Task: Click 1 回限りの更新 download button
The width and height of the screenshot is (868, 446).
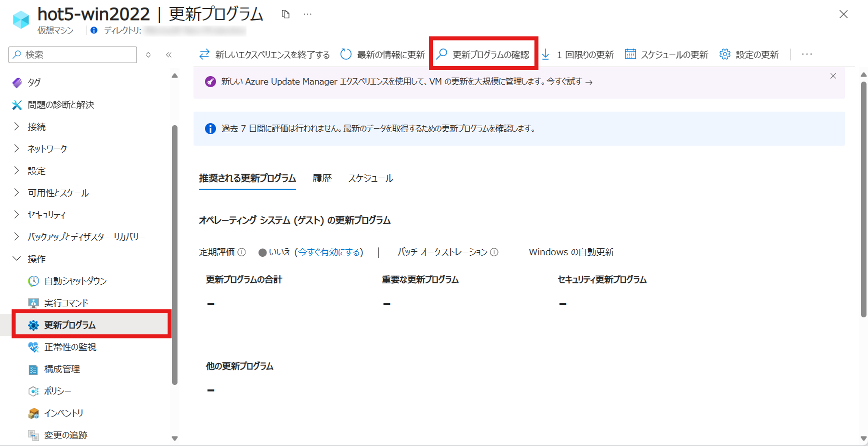Action: click(577, 55)
